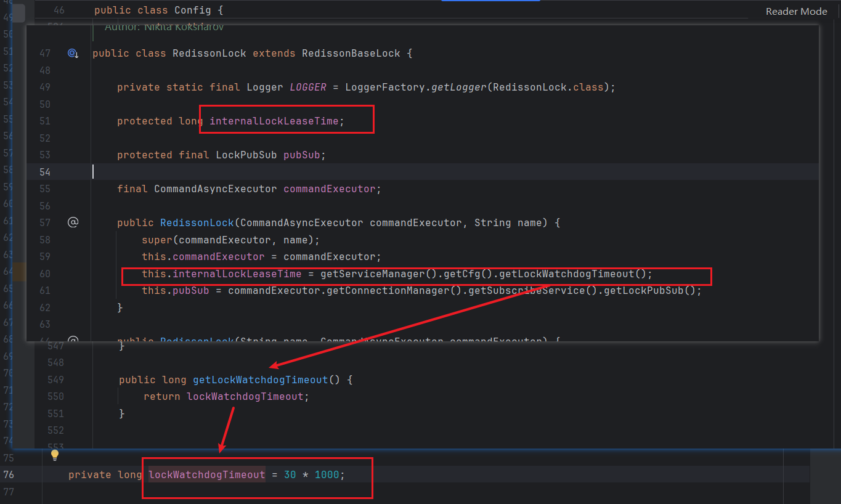
Task: Click the LOGGER constant on line 49
Action: (308, 87)
